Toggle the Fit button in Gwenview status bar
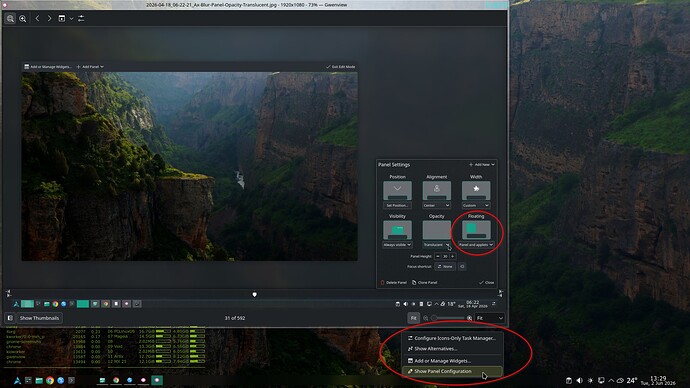Viewport: 690px width, 388px height. point(413,318)
